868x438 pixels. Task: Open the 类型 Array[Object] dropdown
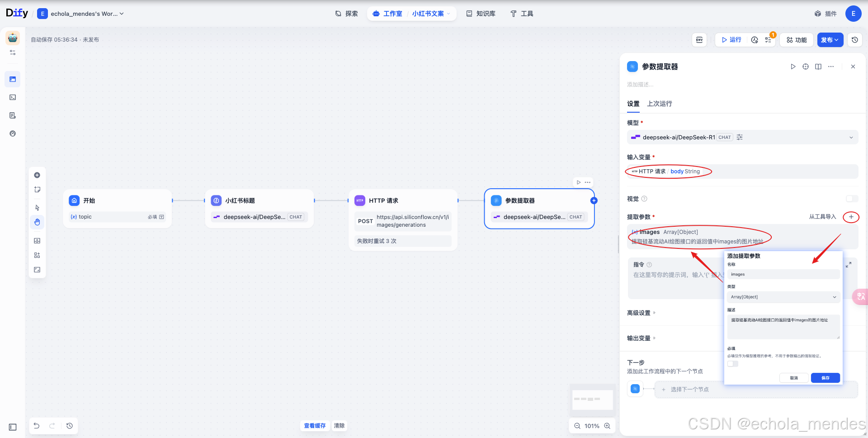coord(783,297)
